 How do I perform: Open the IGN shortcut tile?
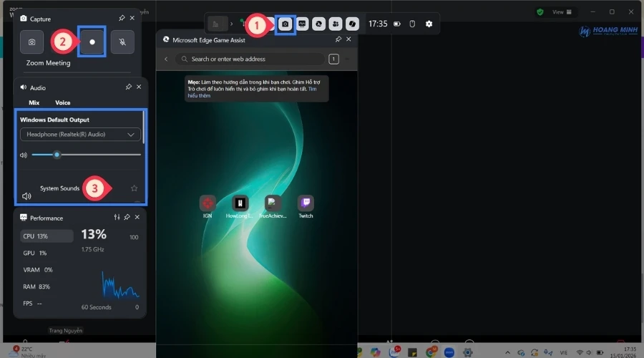coord(208,203)
